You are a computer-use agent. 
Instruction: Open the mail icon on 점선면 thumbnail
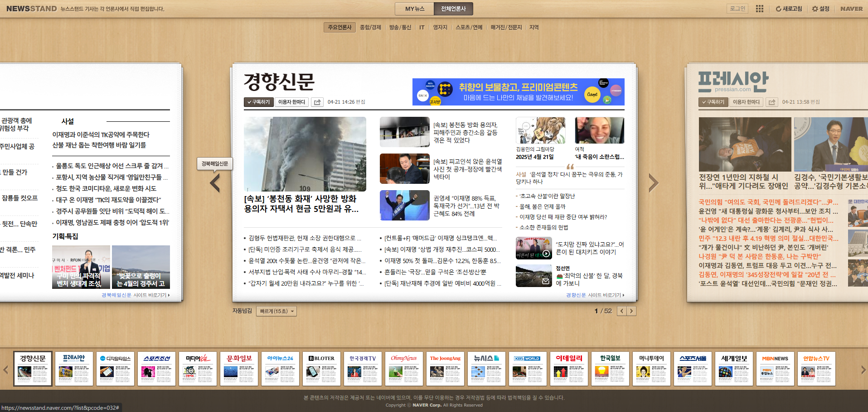point(546,282)
